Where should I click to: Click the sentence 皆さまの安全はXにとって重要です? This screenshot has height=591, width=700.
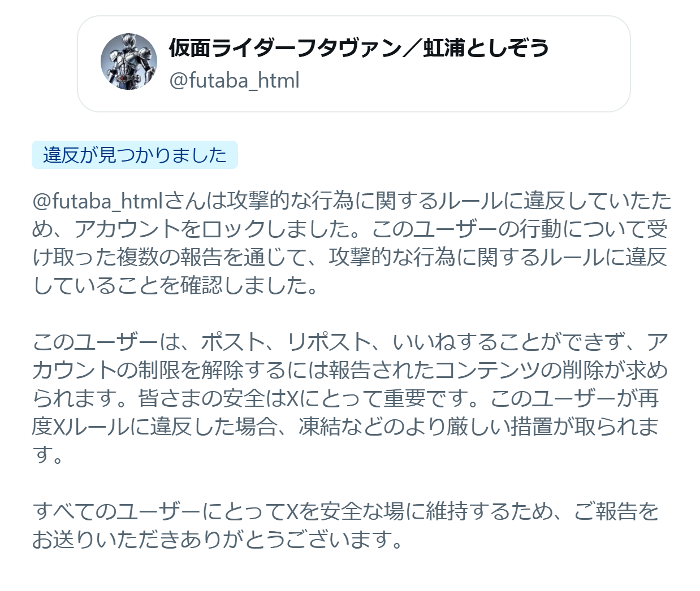(x=302, y=399)
